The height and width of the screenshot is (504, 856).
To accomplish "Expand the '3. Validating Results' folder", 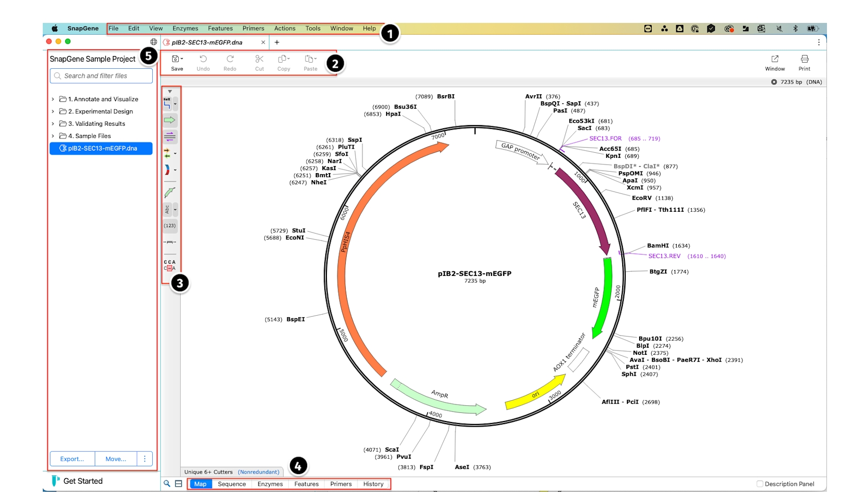I will 53,124.
